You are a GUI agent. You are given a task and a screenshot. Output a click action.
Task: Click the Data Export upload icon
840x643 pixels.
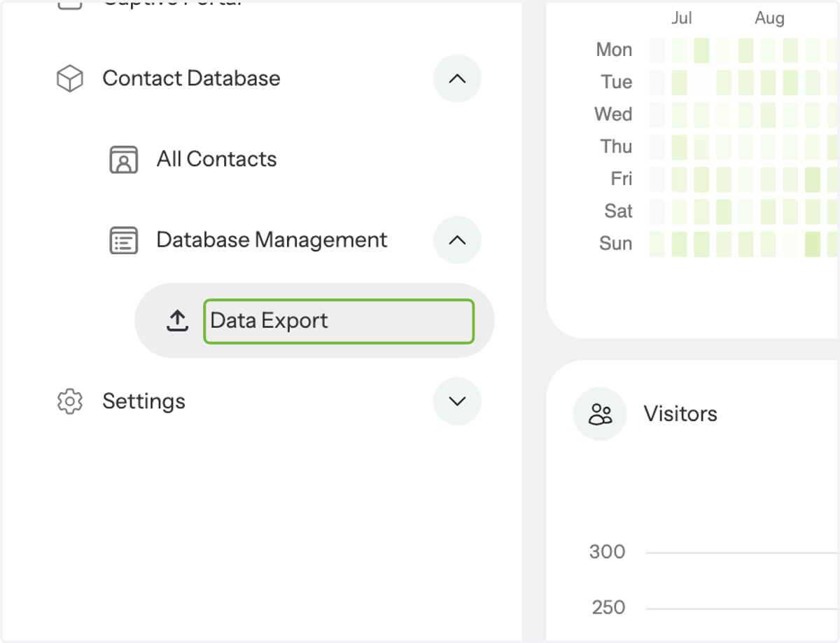pyautogui.click(x=178, y=321)
